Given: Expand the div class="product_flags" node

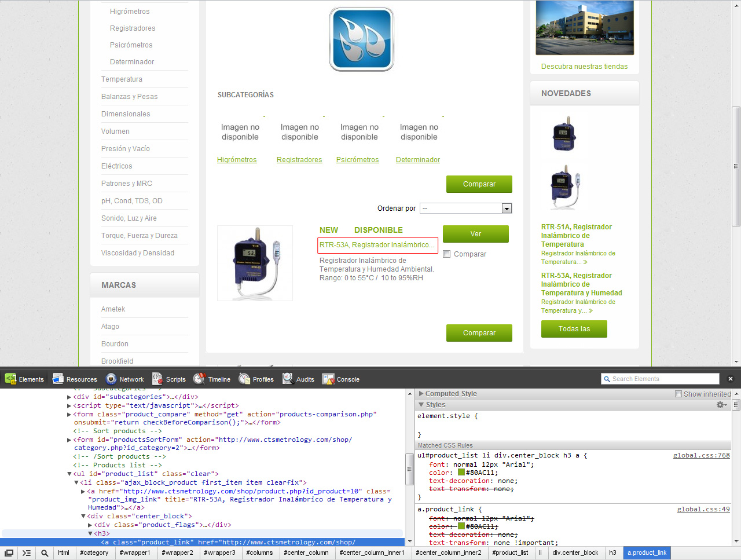Looking at the screenshot, I should (x=90, y=525).
